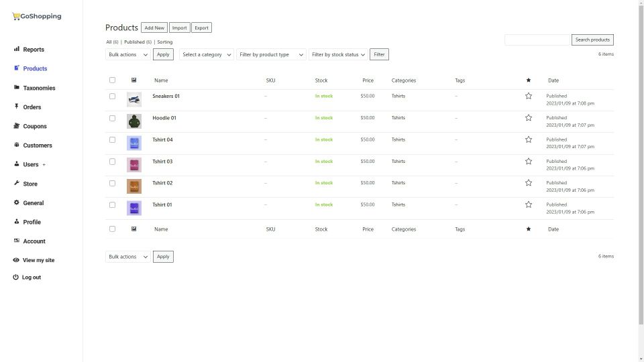Go to Orders in the sidebar
Image resolution: width=644 pixels, height=362 pixels.
pos(32,107)
